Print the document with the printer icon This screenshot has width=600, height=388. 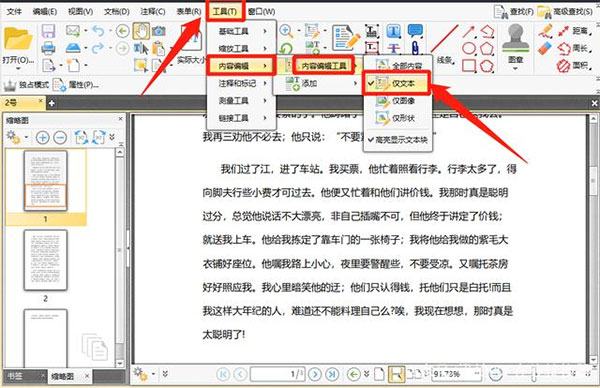pyautogui.click(x=48, y=48)
